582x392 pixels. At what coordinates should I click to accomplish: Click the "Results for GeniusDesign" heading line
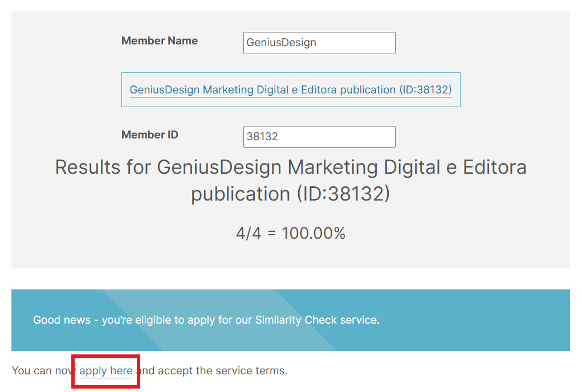[290, 168]
